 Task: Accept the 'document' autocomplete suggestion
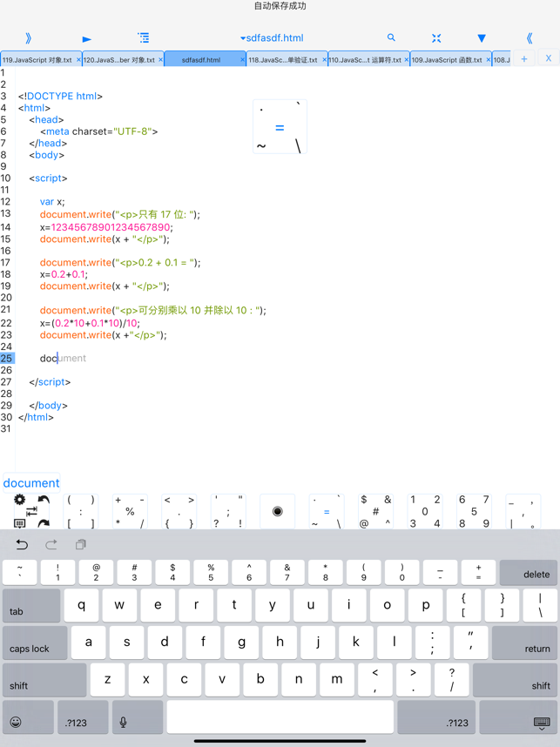point(31,483)
